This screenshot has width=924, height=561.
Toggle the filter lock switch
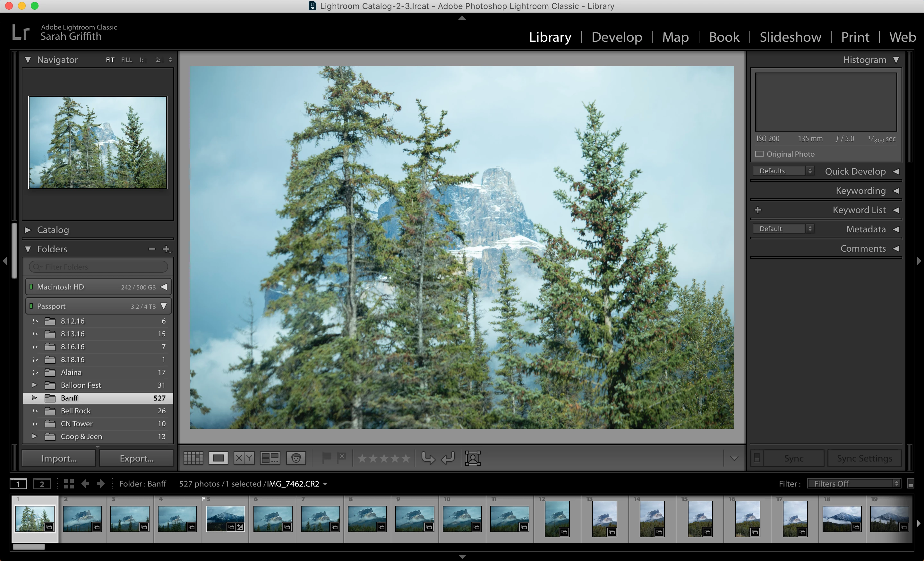tap(911, 484)
